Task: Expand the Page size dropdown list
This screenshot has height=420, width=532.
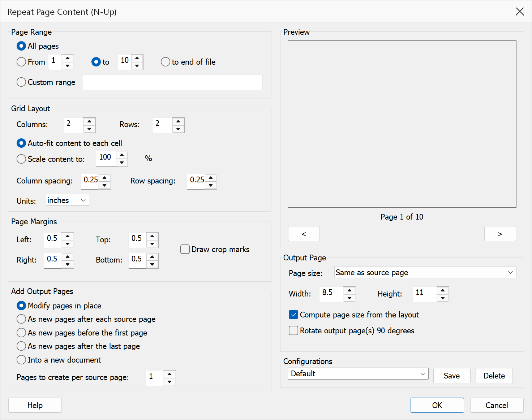Action: coord(425,272)
